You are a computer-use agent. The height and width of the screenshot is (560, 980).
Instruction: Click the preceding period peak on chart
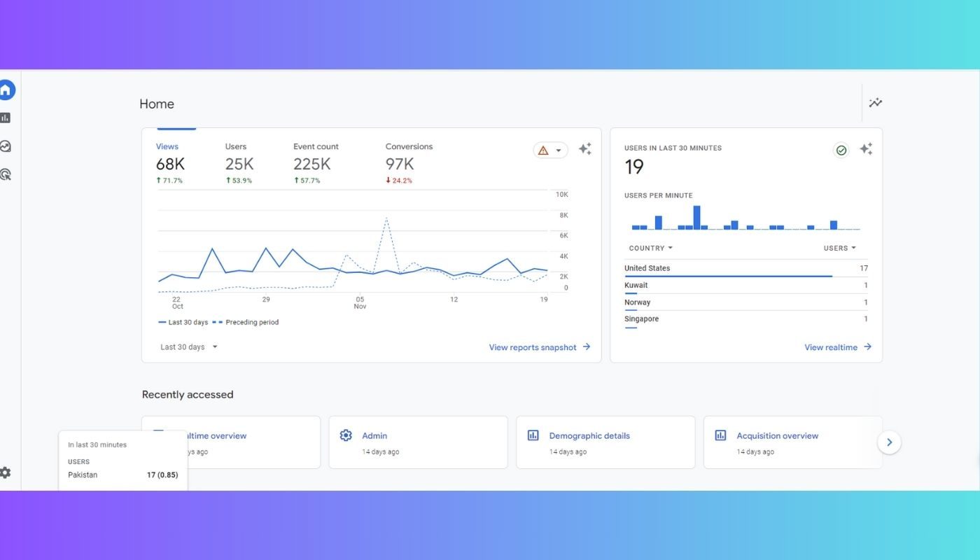(x=386, y=219)
